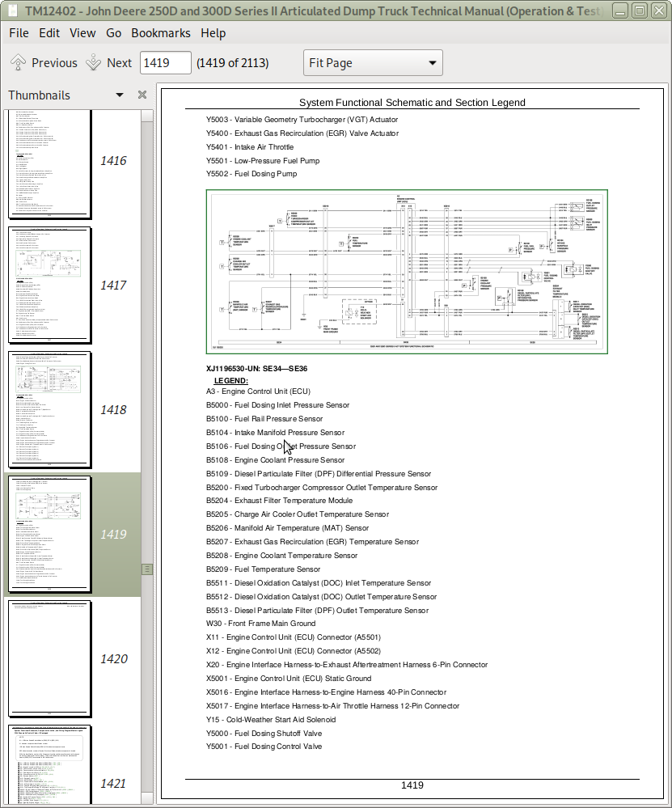This screenshot has height=808, width=672.
Task: Select page 1418 thumbnail
Action: [x=49, y=410]
